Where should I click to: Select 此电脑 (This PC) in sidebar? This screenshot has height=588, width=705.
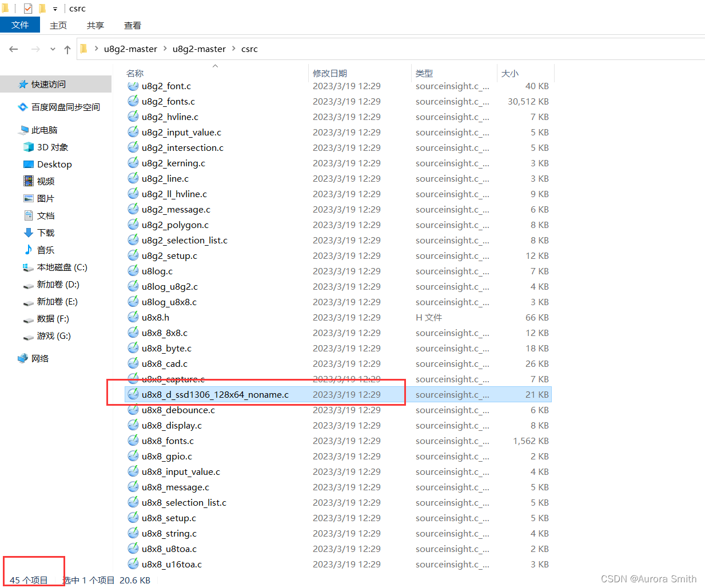(39, 130)
